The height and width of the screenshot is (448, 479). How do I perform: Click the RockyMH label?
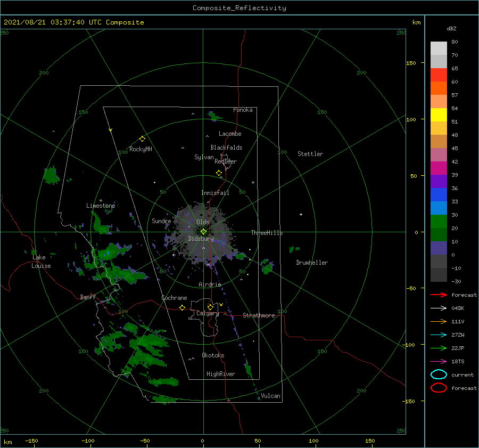[141, 149]
